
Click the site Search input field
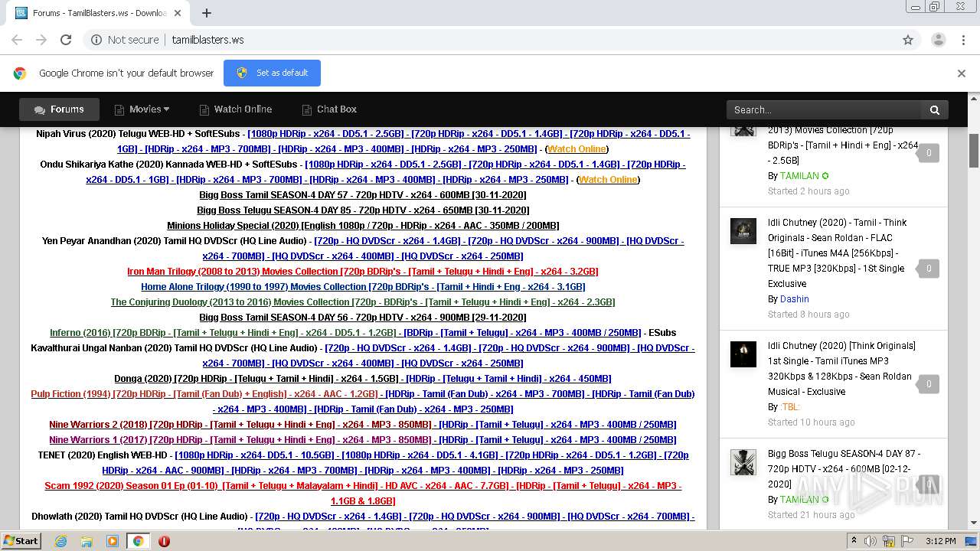coord(824,109)
